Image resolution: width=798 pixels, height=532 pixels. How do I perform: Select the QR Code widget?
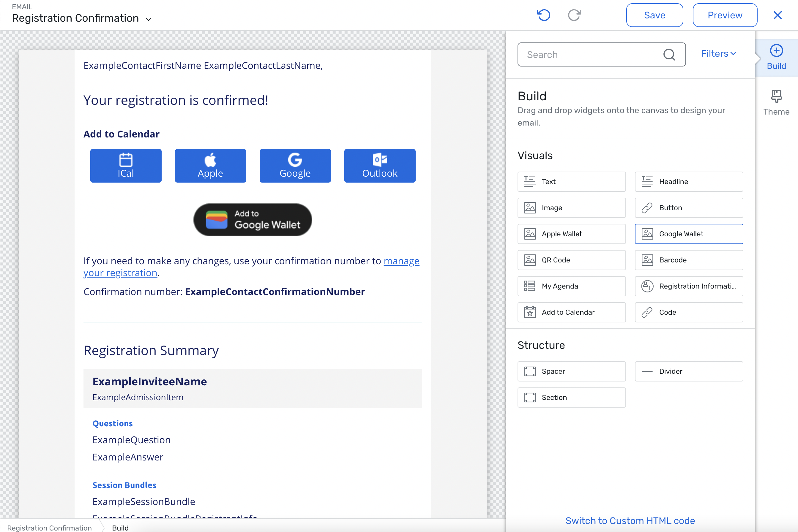572,260
